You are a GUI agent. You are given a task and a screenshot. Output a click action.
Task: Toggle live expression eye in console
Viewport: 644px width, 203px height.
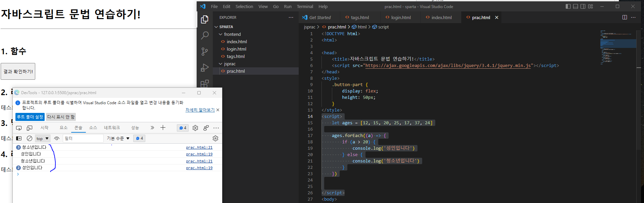click(57, 138)
